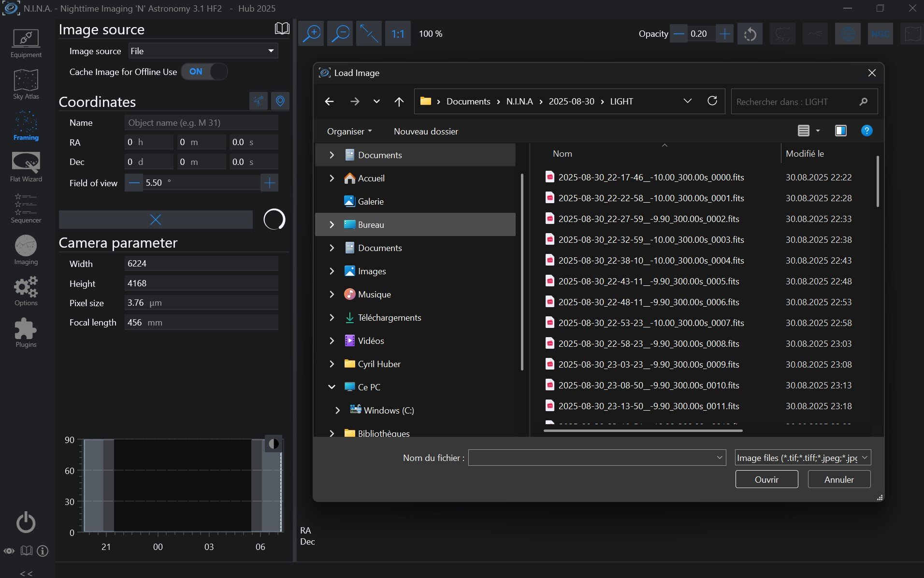
Task: Click Nouveau dossier in the toolbar
Action: [425, 132]
